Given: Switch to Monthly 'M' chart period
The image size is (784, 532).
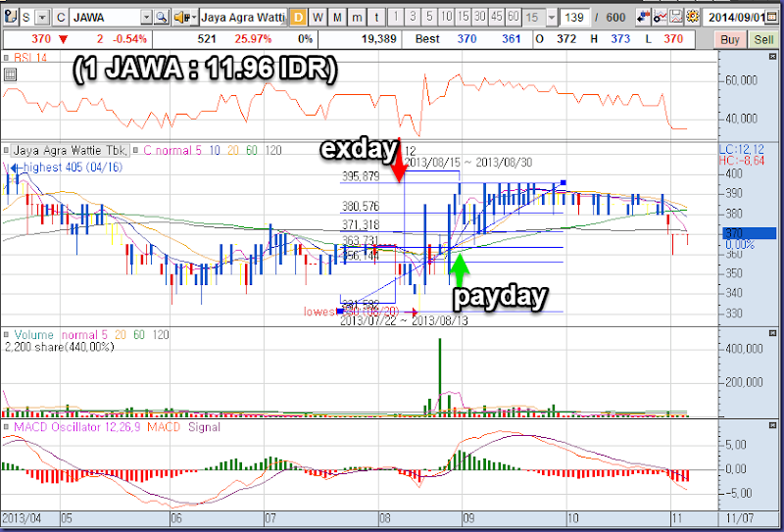Looking at the screenshot, I should tap(337, 18).
